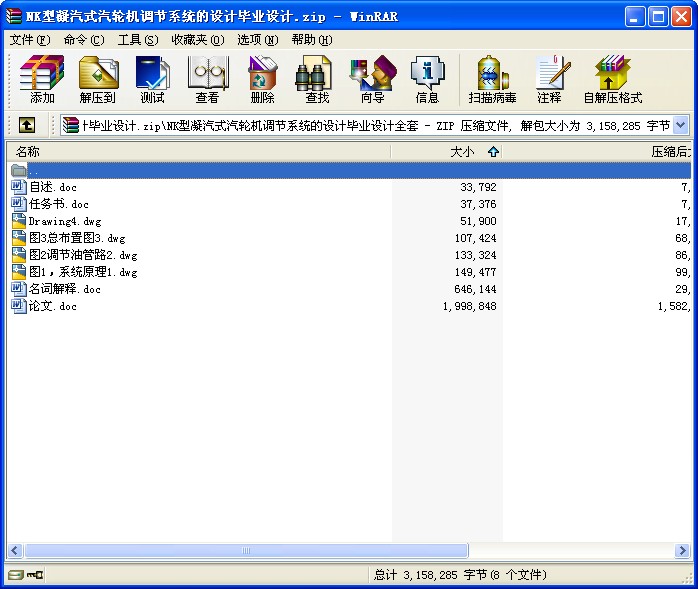Run the 测试 (Test) archive tool
The height and width of the screenshot is (589, 698).
click(152, 79)
